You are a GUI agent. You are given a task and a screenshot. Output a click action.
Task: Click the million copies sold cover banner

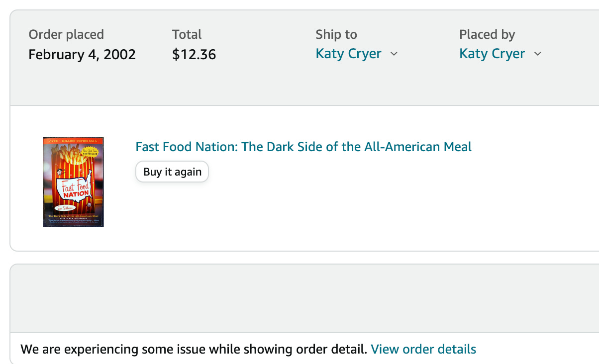tap(73, 141)
